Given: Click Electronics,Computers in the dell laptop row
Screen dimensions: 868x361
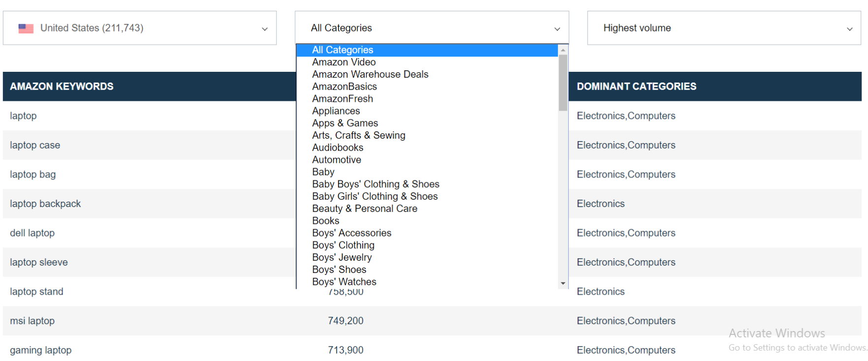Looking at the screenshot, I should tap(626, 233).
